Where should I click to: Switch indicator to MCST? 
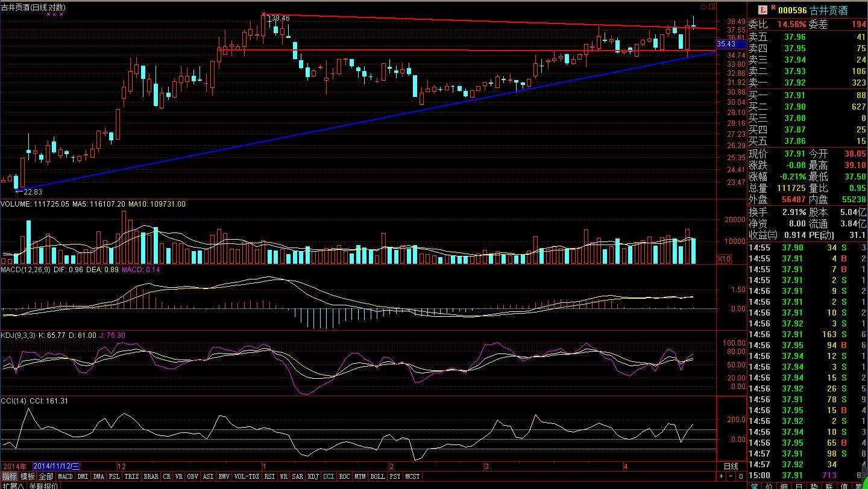[x=412, y=476]
